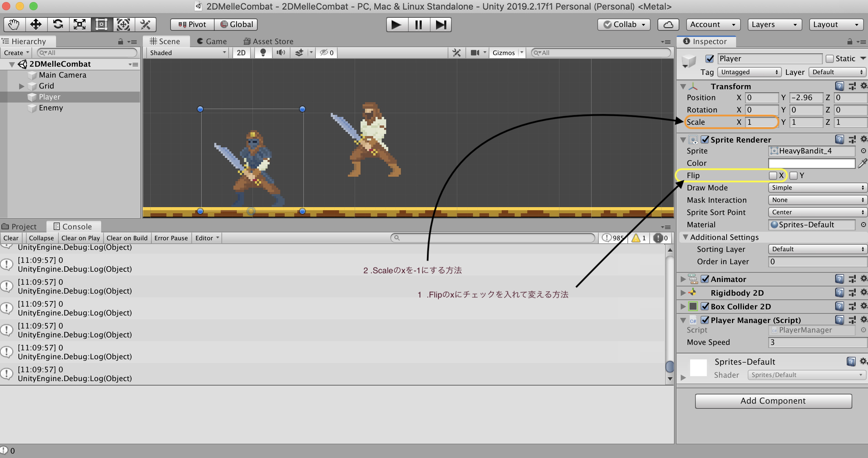Toggle 2D scene view mode

(x=241, y=53)
